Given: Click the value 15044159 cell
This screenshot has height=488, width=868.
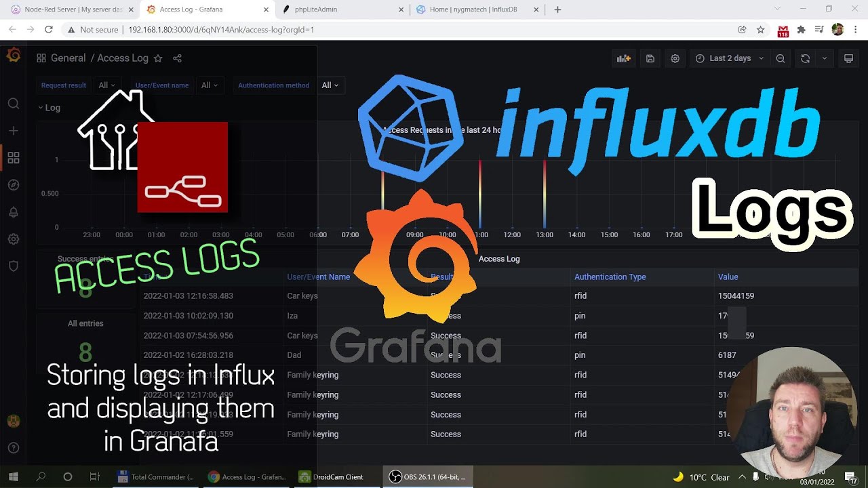Looking at the screenshot, I should [x=736, y=296].
